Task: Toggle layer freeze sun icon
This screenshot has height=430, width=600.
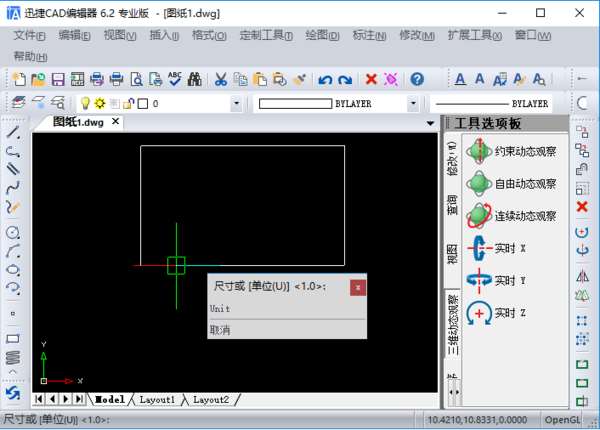Action: (100, 103)
